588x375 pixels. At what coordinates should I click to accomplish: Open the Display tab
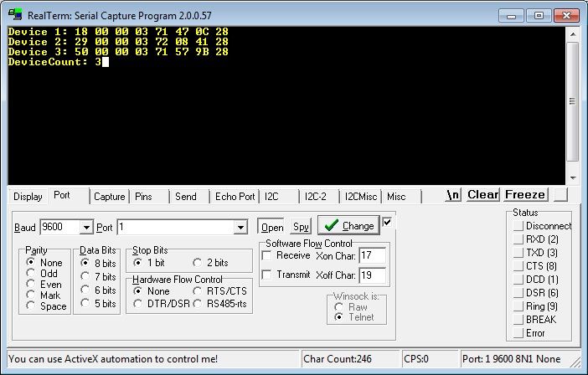[28, 197]
